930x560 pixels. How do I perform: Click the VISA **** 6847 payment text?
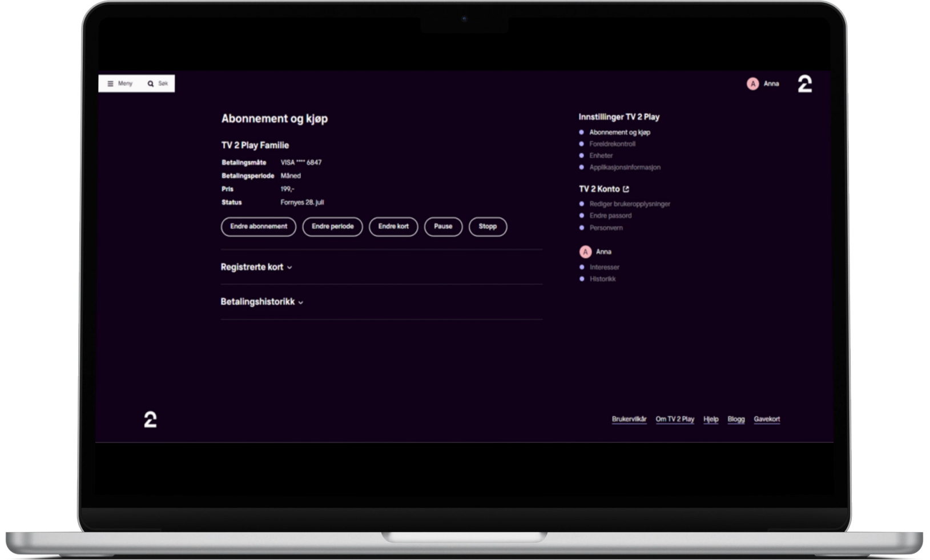[x=301, y=163]
